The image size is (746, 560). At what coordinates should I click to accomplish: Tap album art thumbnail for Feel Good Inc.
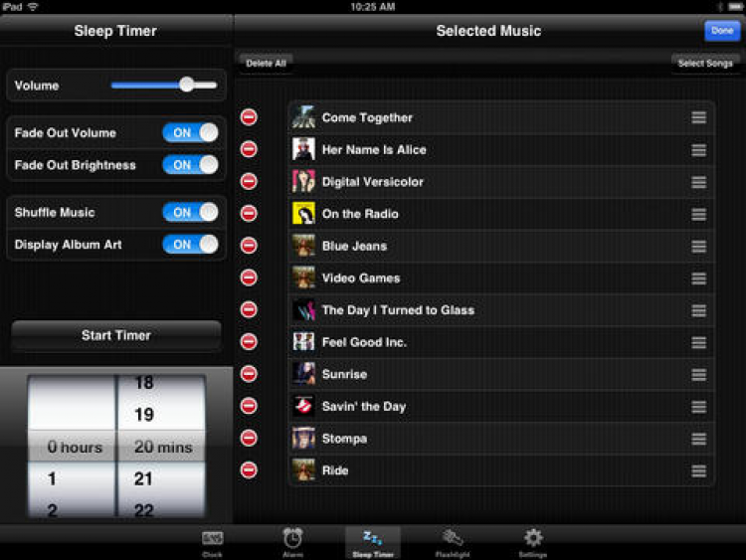pyautogui.click(x=303, y=342)
